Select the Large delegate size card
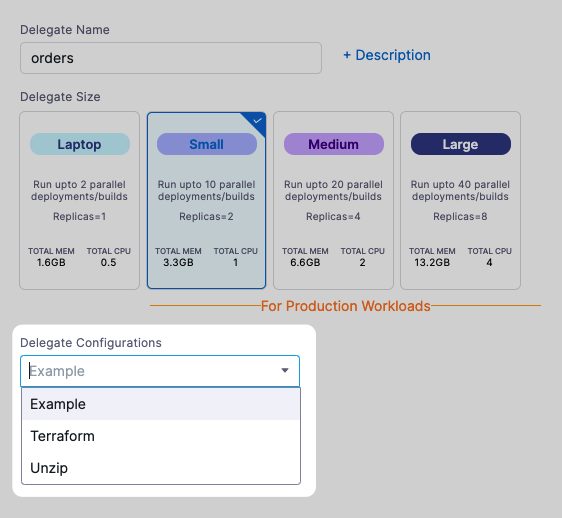This screenshot has width=562, height=518. pos(460,200)
